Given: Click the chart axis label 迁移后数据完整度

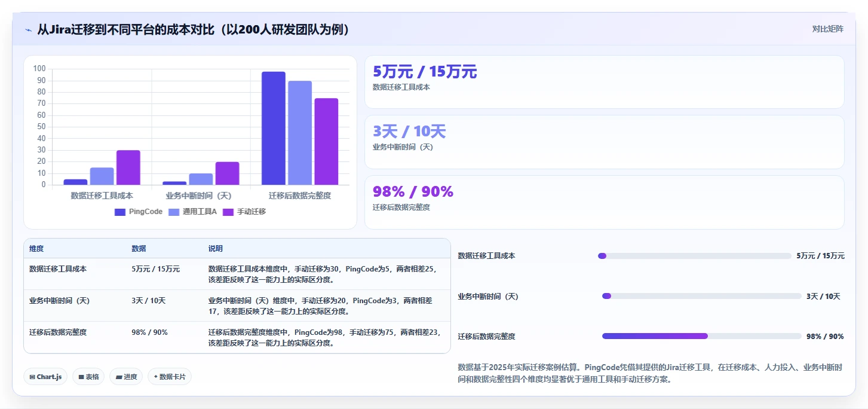Looking at the screenshot, I should click(x=300, y=196).
